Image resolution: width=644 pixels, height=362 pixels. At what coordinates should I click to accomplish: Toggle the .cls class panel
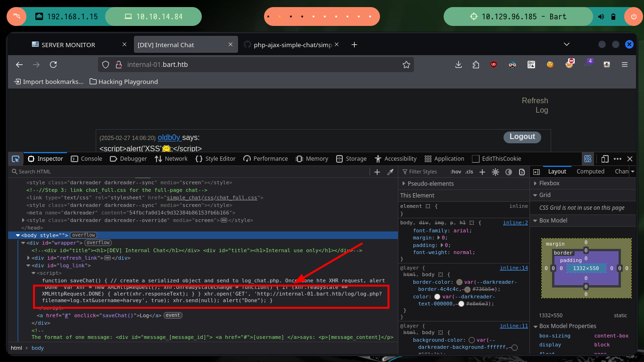coord(470,172)
